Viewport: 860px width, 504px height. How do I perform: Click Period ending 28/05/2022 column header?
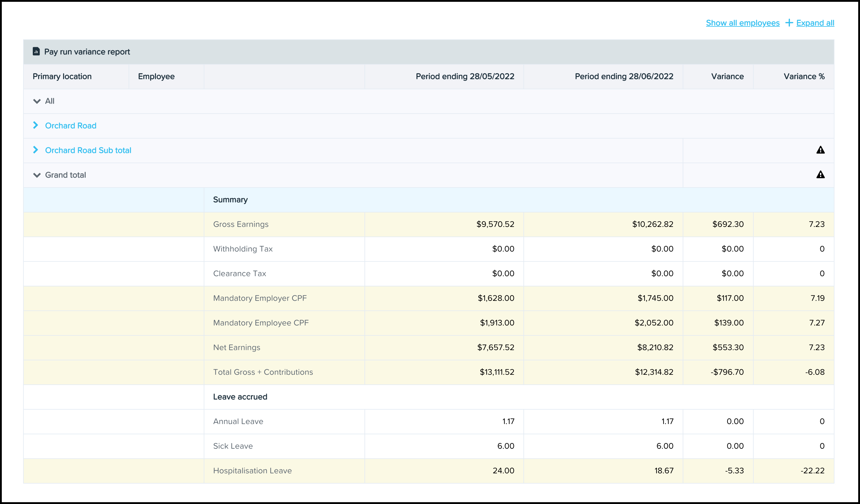465,76
